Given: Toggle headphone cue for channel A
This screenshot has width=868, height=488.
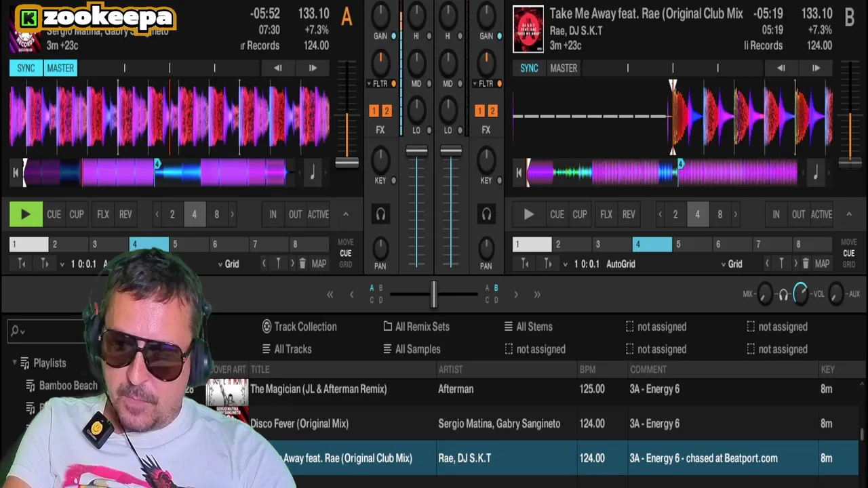Looking at the screenshot, I should point(380,215).
